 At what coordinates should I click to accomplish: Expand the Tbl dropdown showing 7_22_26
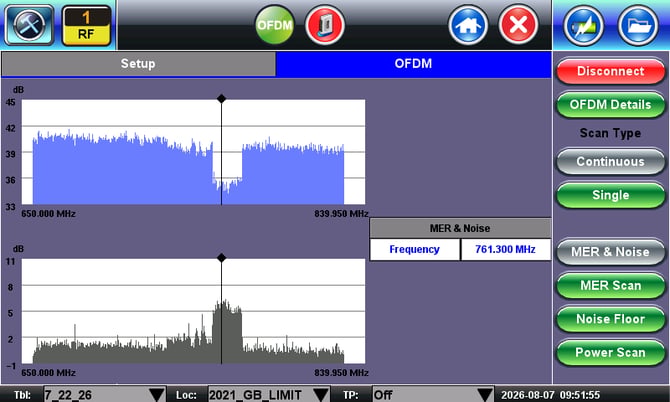pos(105,395)
